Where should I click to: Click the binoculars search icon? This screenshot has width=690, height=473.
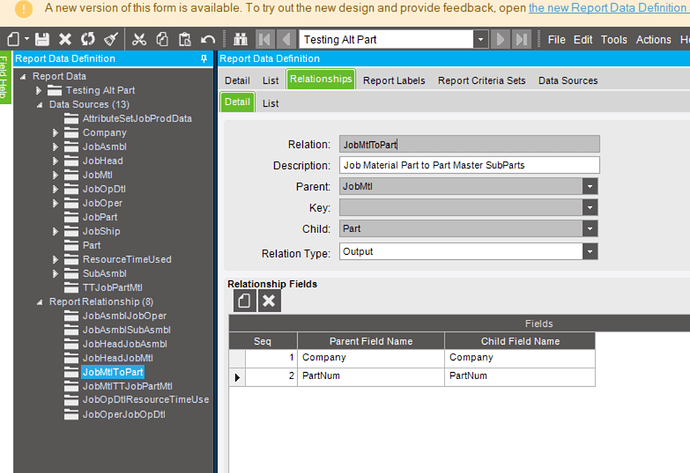pyautogui.click(x=240, y=40)
